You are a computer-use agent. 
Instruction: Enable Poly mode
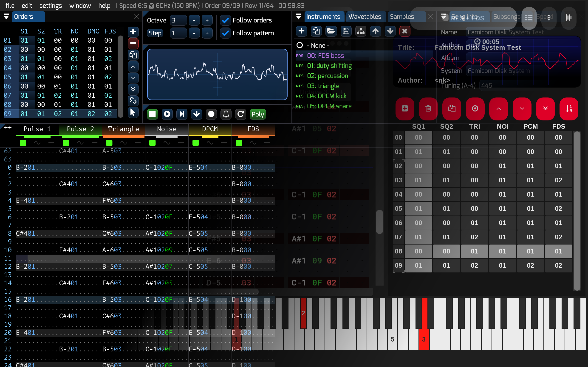257,114
